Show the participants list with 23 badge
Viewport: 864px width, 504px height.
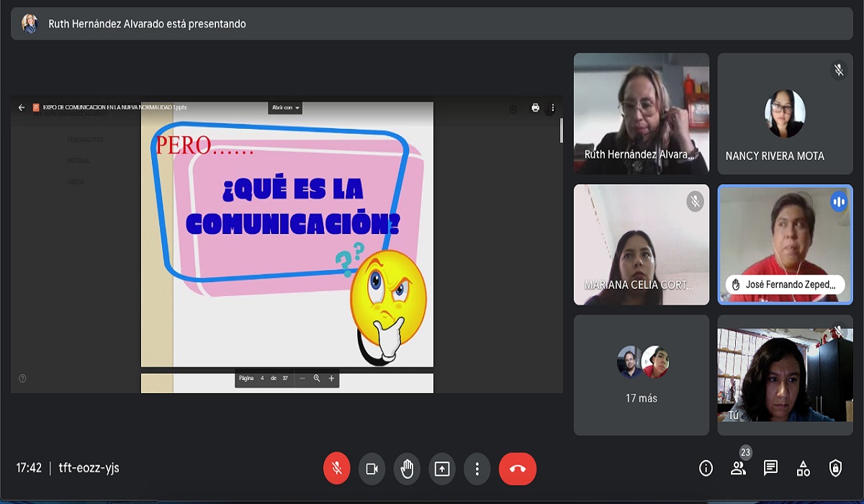click(738, 468)
